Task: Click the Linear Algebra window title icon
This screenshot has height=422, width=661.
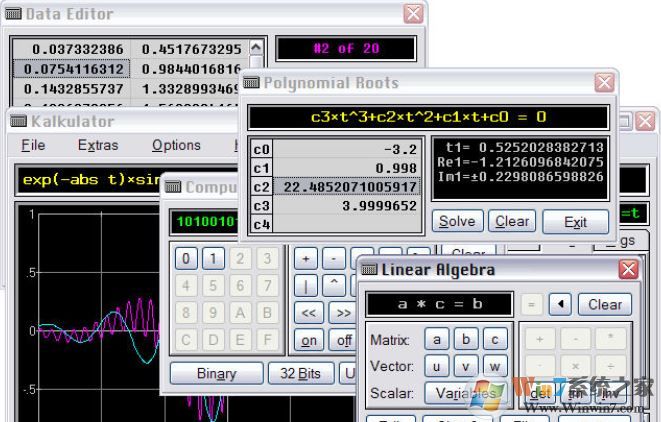Action: click(369, 270)
